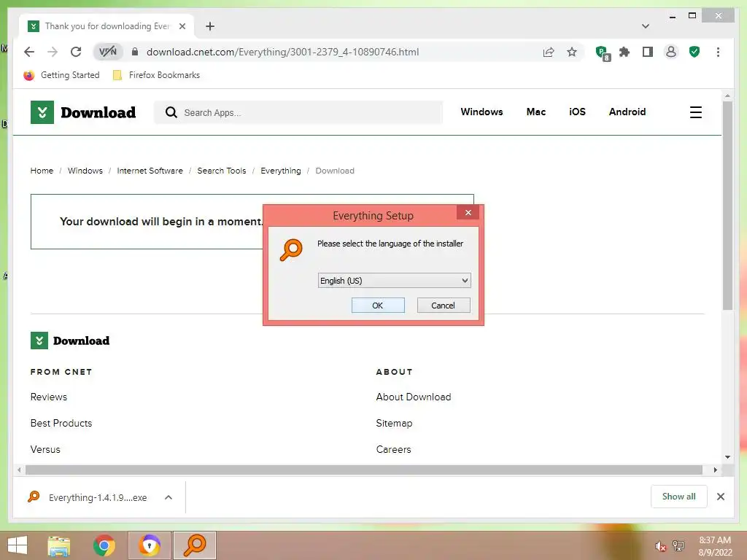Screen dimensions: 747x560
Task: Click the vertical page scrollbar
Action: pyautogui.click(x=727, y=206)
